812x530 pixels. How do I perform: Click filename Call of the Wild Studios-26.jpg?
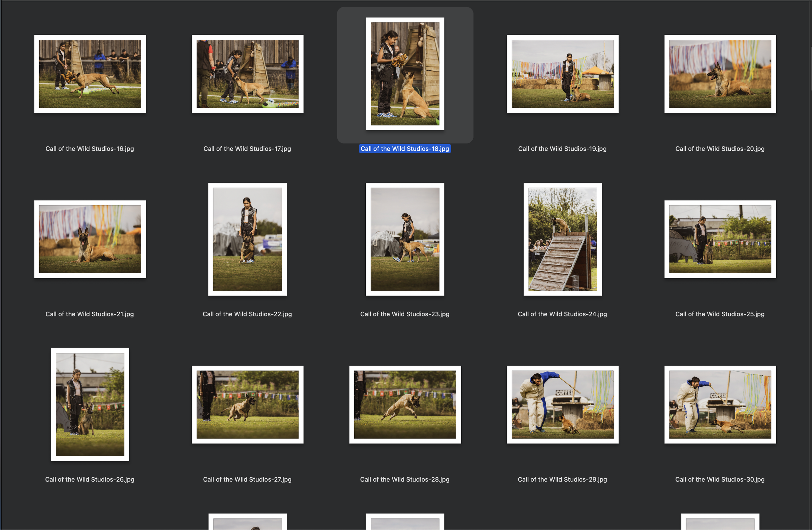[90, 480]
